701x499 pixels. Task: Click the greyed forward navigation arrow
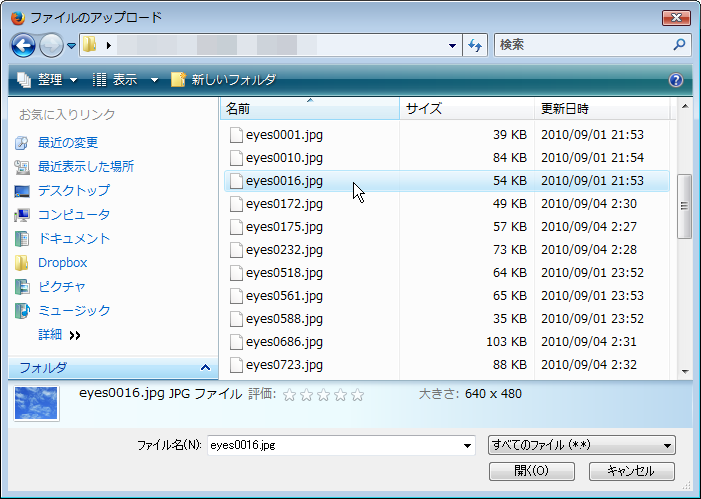[x=51, y=45]
